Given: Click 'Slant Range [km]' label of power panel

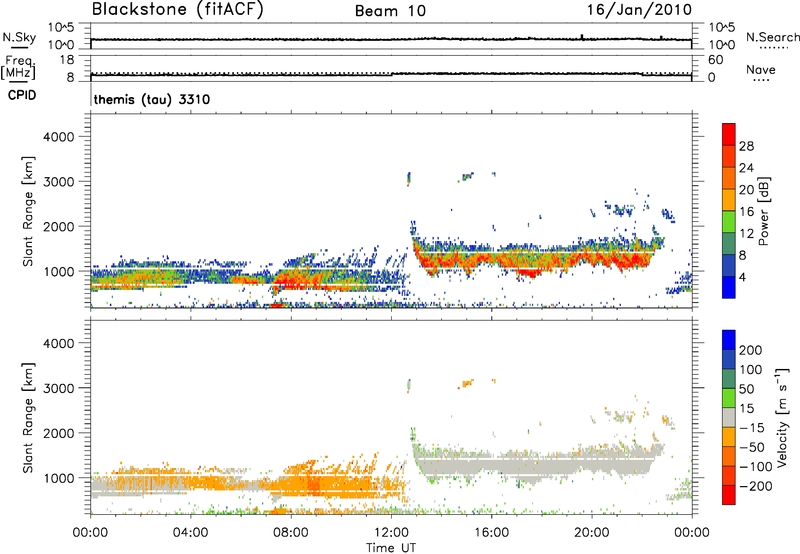Looking at the screenshot, I should pyautogui.click(x=29, y=211).
